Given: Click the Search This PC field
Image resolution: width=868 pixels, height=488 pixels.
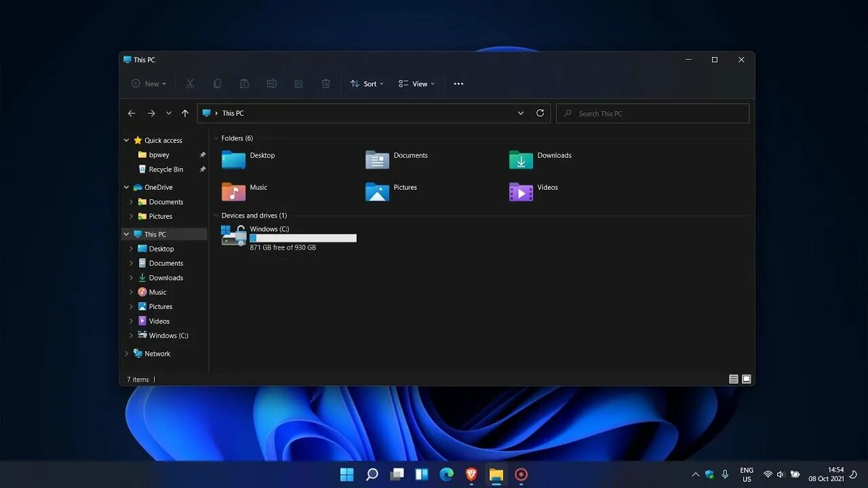Looking at the screenshot, I should [x=652, y=113].
